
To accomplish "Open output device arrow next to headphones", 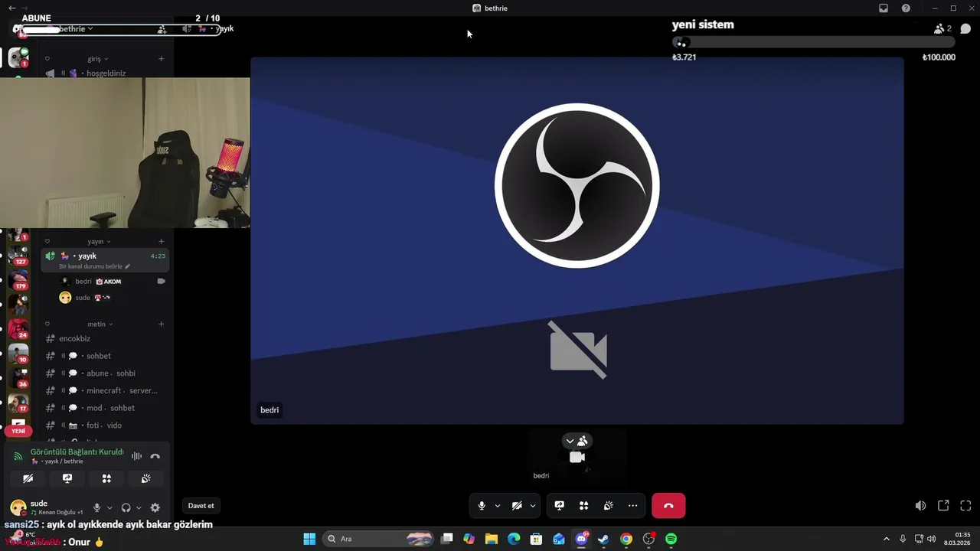I will pos(139,507).
